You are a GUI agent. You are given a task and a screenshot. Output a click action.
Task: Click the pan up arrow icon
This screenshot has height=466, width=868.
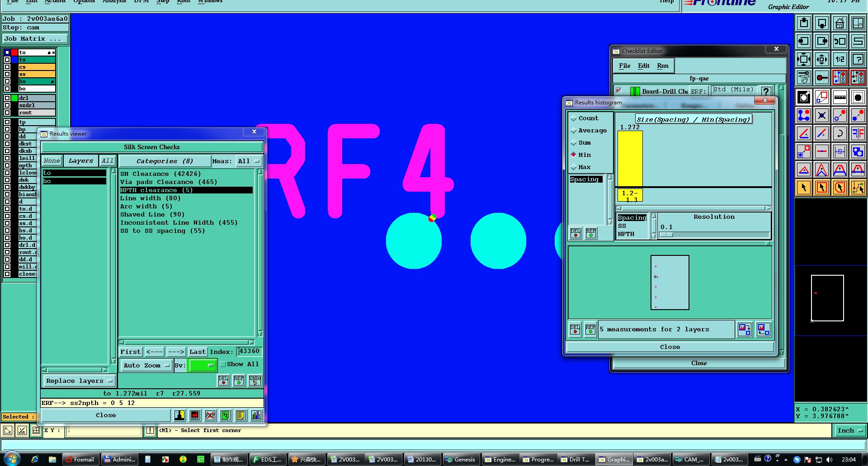coord(803,23)
